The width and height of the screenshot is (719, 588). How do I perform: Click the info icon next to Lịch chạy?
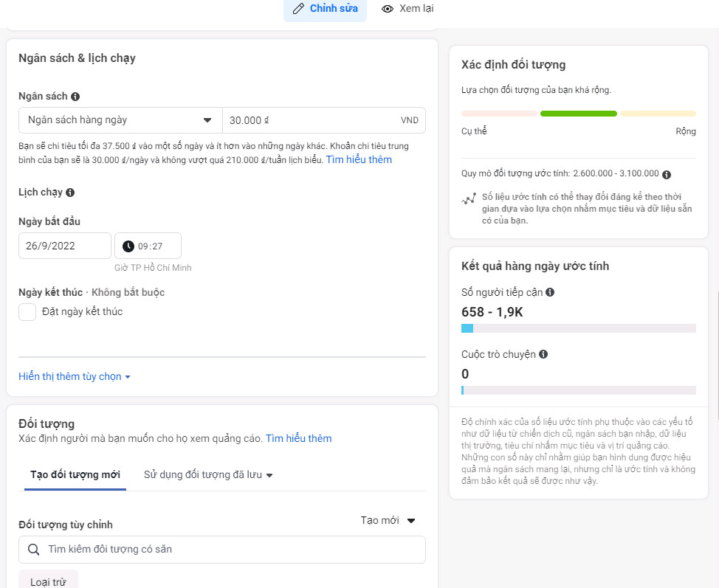(x=70, y=193)
